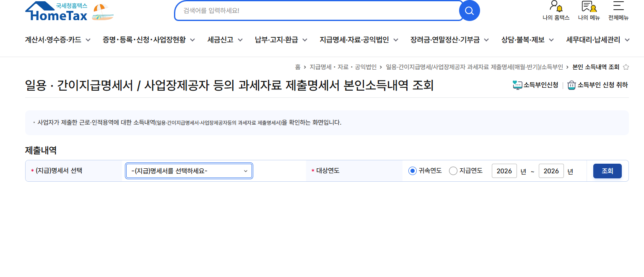Click the (지급)명세서 선택 label

pyautogui.click(x=59, y=171)
